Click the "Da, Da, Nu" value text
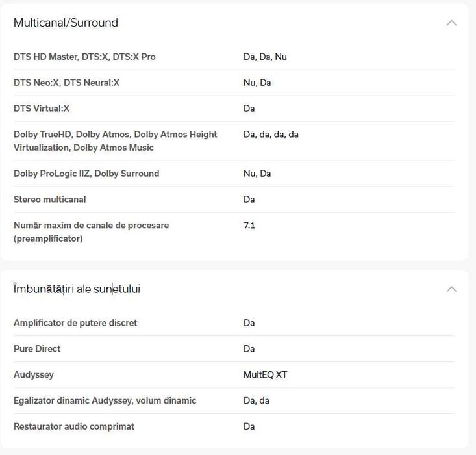The image size is (476, 455). (265, 57)
